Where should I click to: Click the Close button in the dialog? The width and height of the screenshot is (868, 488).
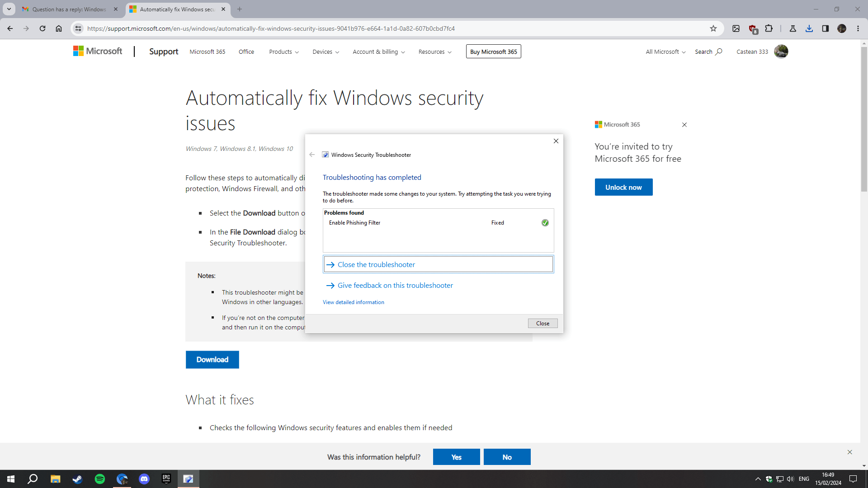pos(542,323)
